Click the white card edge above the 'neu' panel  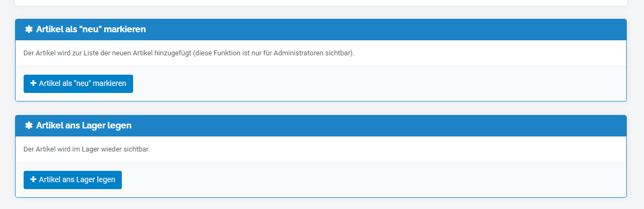(x=321, y=3)
